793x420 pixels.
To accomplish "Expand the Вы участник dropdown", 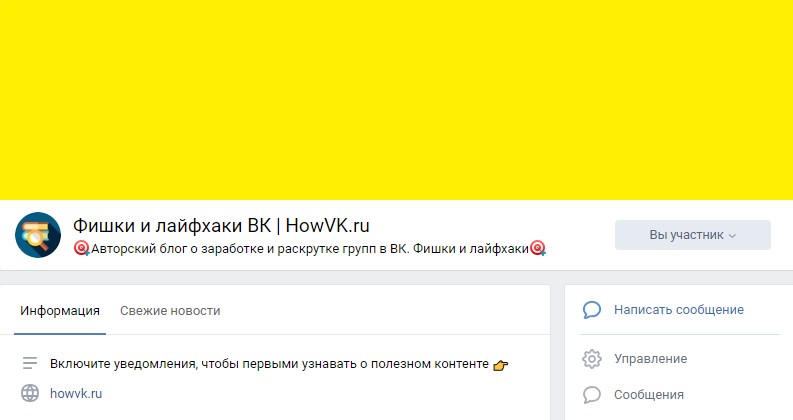I will tap(693, 235).
